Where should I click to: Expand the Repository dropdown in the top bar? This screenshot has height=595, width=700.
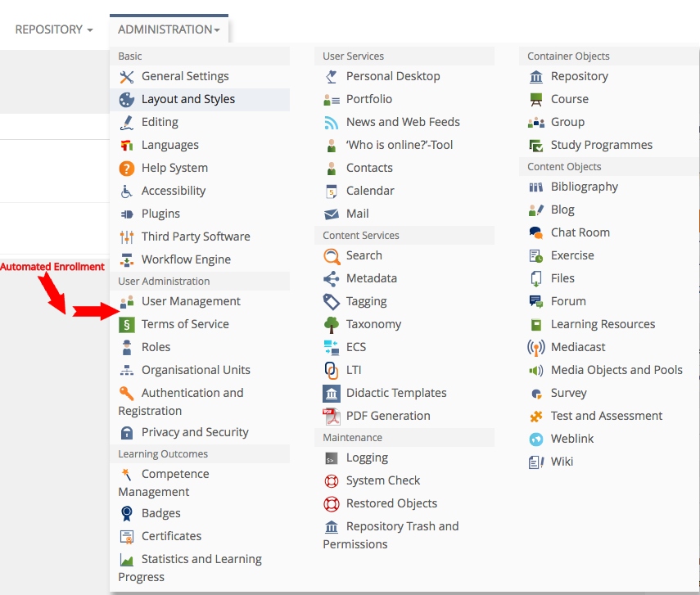tap(53, 29)
